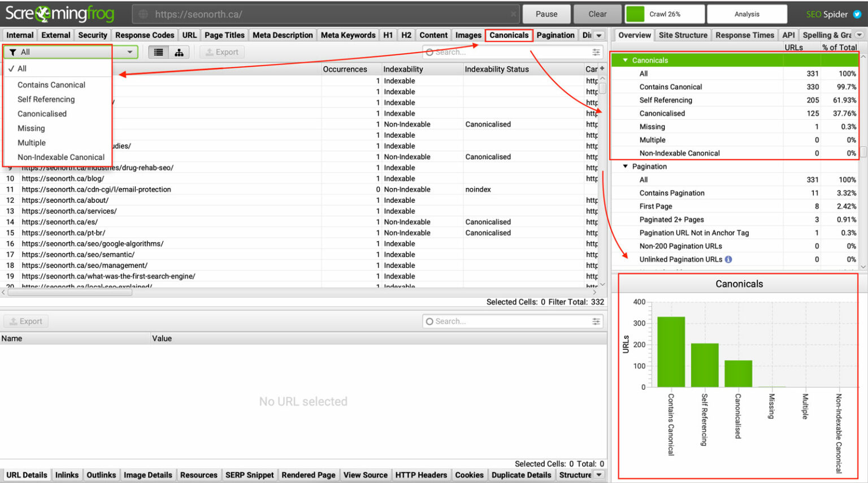
Task: Switch to the Inlinks tab at the bottom
Action: pos(67,475)
